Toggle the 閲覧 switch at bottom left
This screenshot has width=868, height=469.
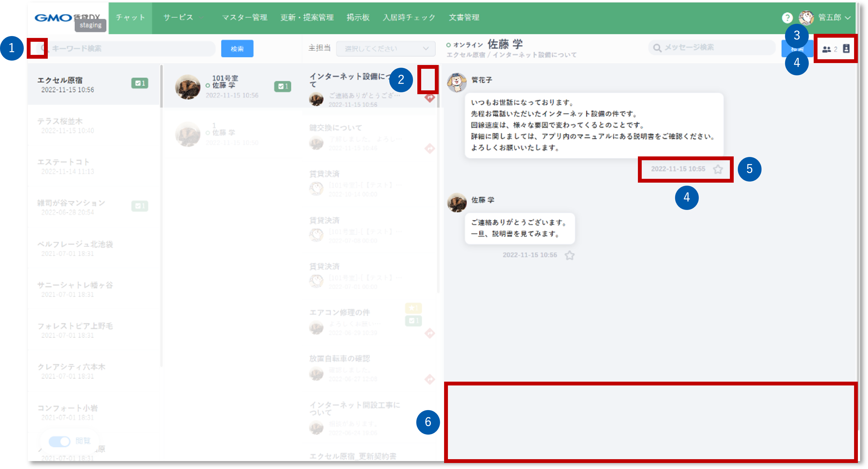(x=60, y=441)
